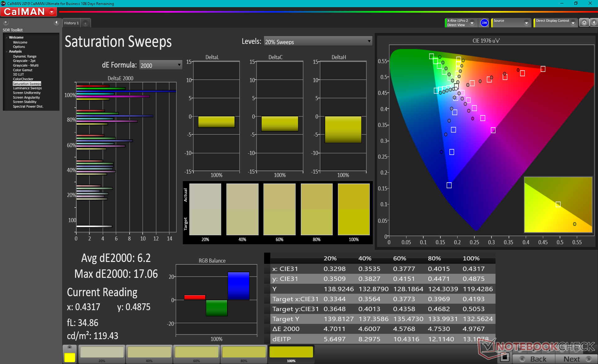Click the settings gear icon
Screen dimensions: 598x364
(x=584, y=23)
